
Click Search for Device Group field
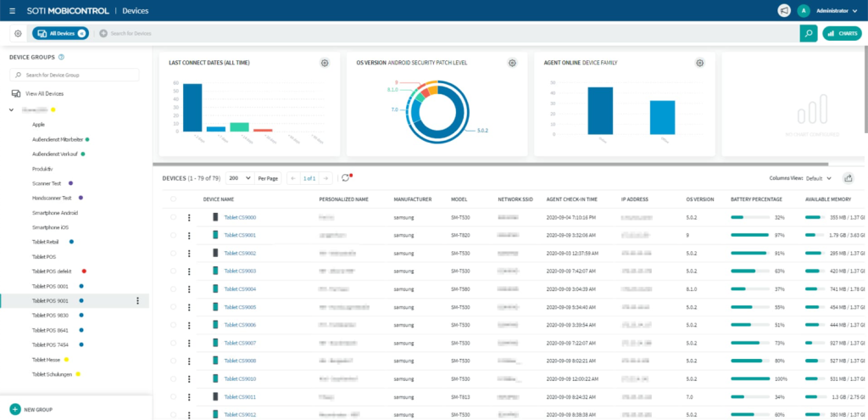pos(75,75)
